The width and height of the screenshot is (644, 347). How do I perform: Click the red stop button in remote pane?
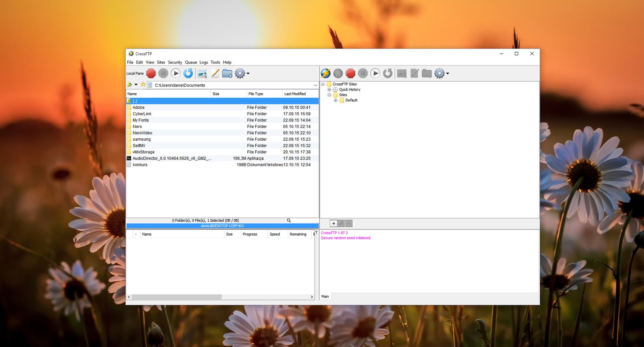350,73
